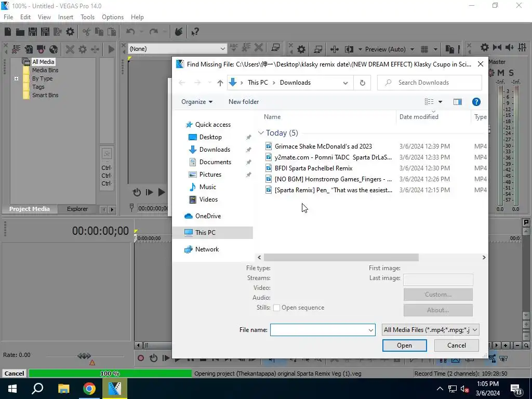Expand the address bar history dropdown
The image size is (532, 399).
345,83
